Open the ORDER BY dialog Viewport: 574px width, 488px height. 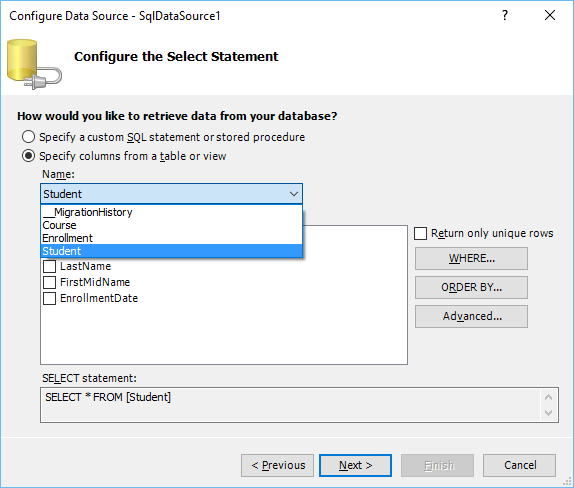(x=472, y=287)
